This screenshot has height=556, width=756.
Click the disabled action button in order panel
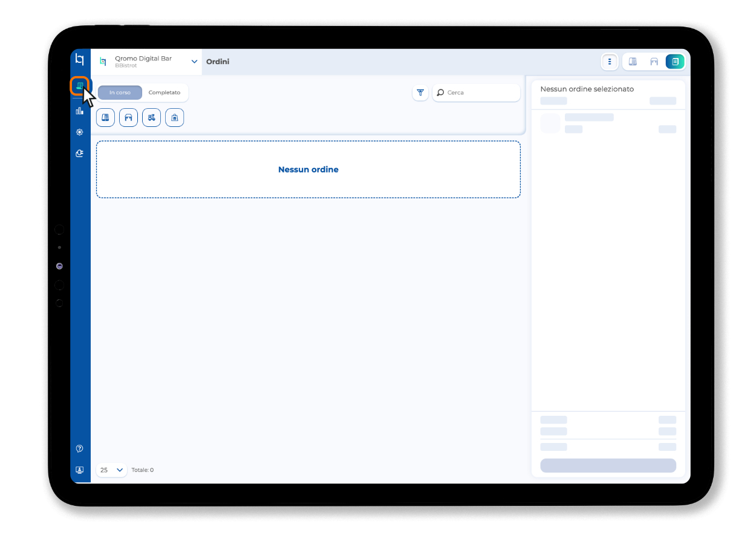(608, 465)
